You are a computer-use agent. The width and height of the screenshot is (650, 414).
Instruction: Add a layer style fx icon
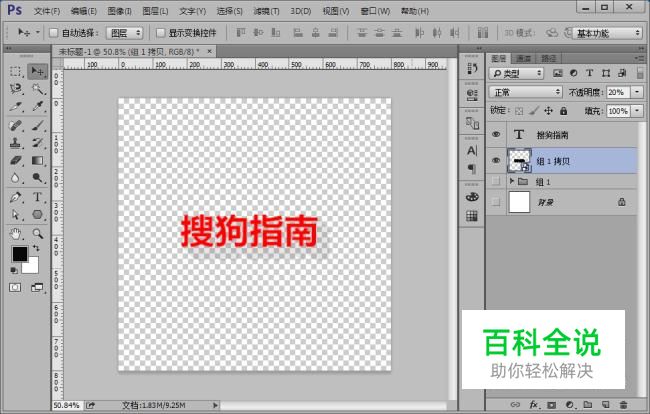pyautogui.click(x=534, y=404)
